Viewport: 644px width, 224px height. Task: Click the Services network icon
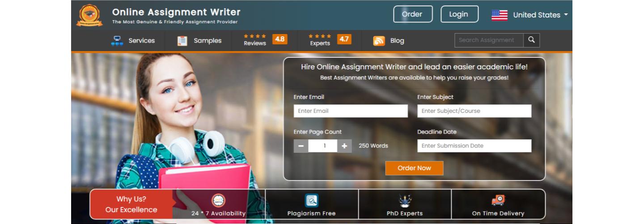pyautogui.click(x=117, y=41)
